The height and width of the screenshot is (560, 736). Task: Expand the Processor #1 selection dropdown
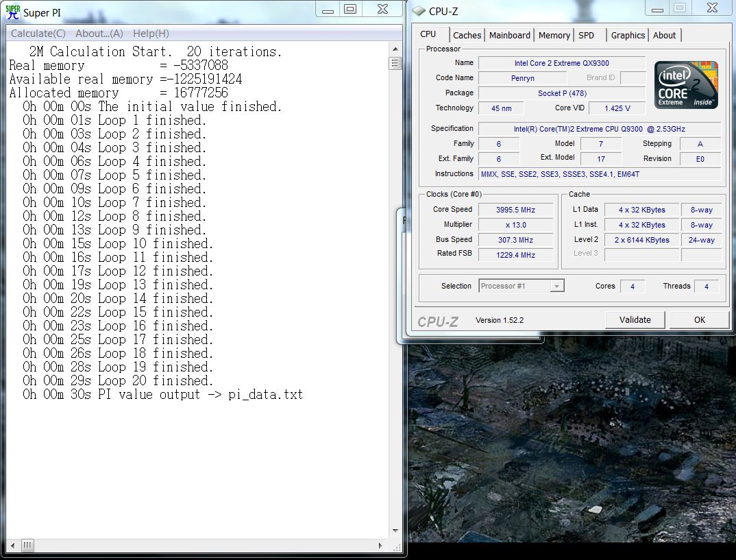pyautogui.click(x=556, y=286)
